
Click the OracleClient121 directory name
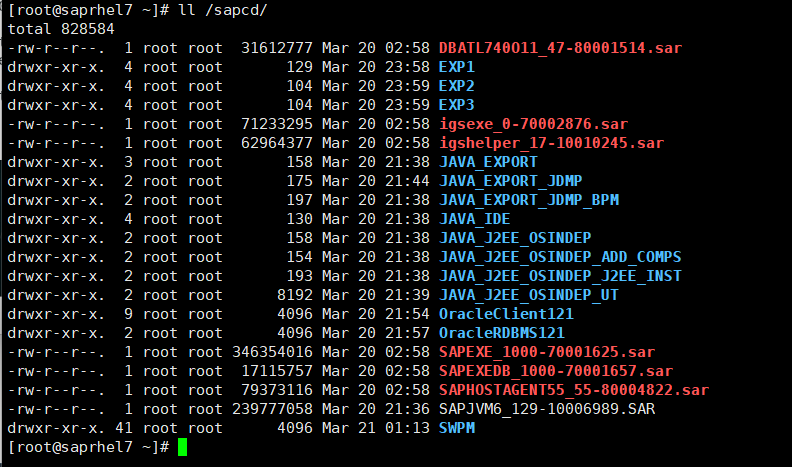(506, 314)
